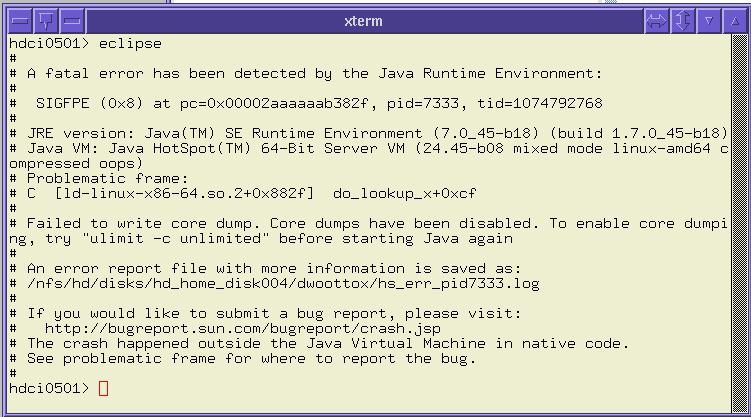Maximize window vertically with up-down arrow icon
This screenshot has height=417, width=751.
click(x=683, y=20)
